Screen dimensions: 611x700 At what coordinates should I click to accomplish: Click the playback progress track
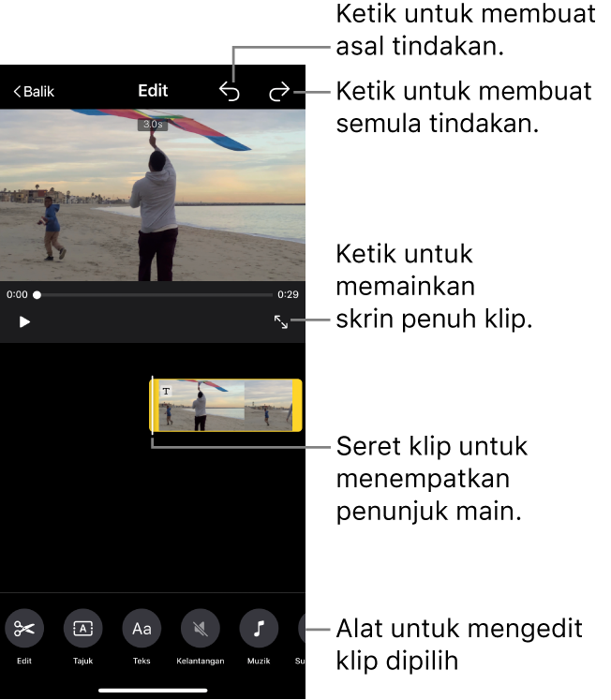[155, 294]
